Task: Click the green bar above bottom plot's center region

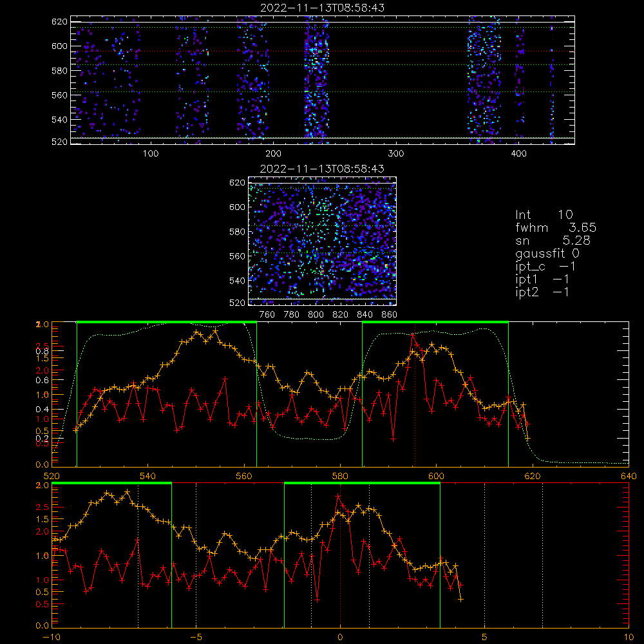Action: 362,484
